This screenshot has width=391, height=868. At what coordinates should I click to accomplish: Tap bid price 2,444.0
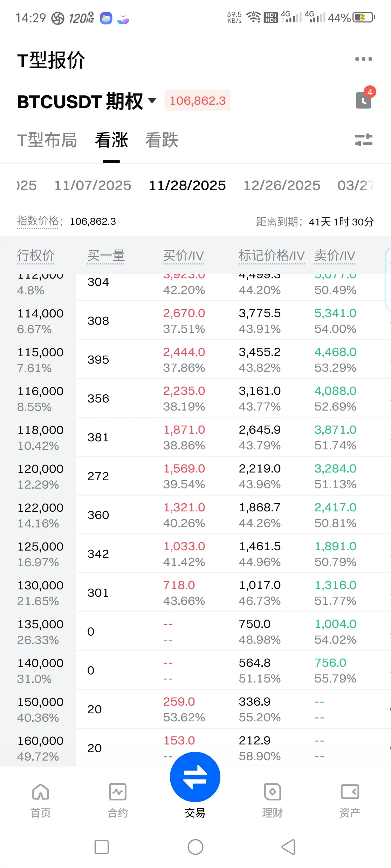[184, 352]
